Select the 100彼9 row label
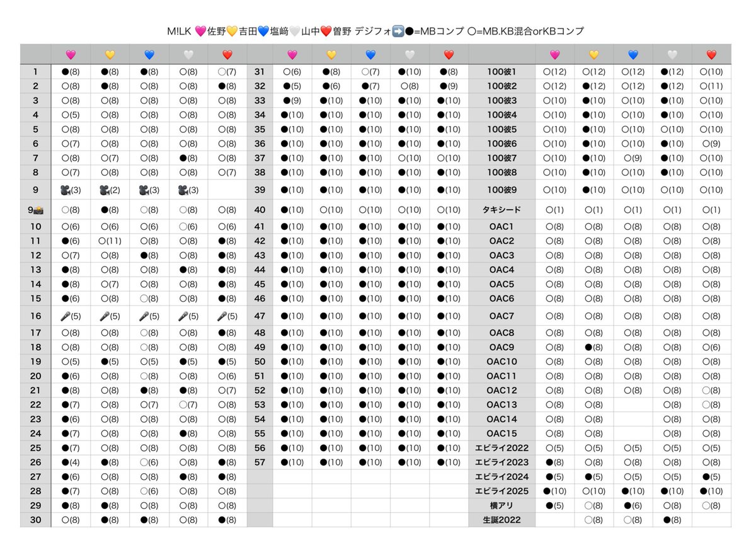Image resolution: width=756 pixels, height=555 pixels. [x=502, y=190]
